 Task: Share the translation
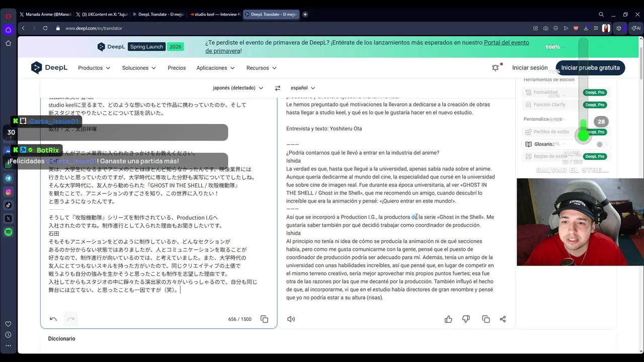click(x=503, y=319)
